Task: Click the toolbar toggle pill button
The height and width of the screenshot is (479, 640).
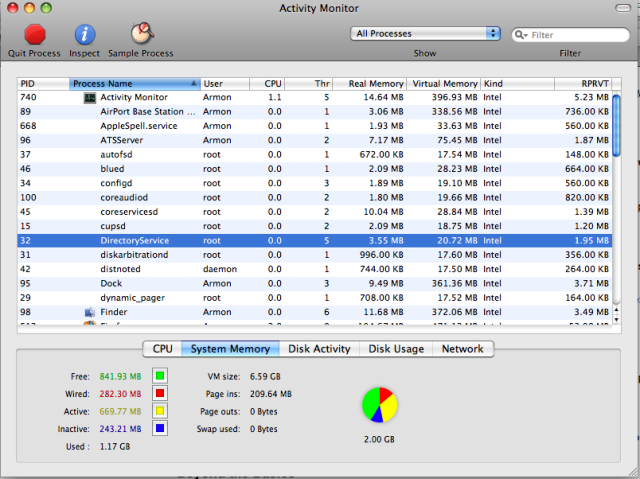Action: pyautogui.click(x=622, y=8)
